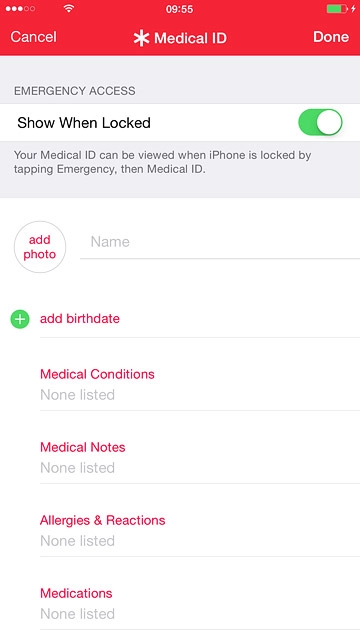Screen dimensions: 360x640
Task: Tap the Medical ID title text
Action: 190,38
